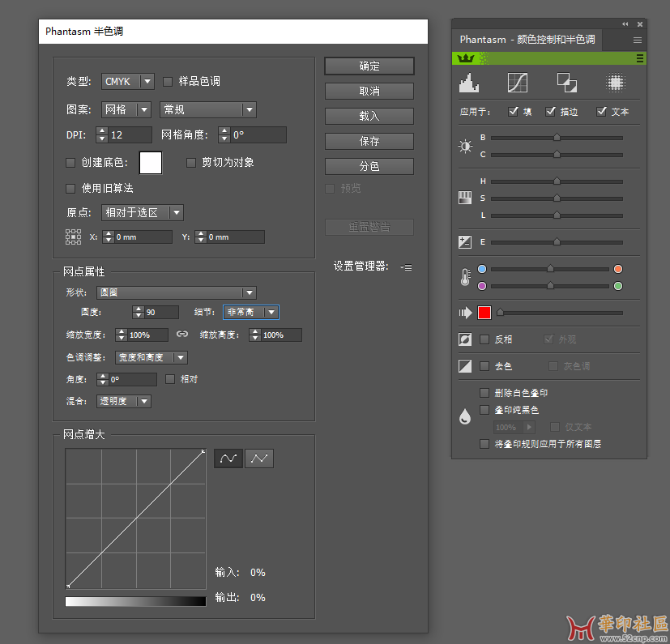Click the 载入 button

(369, 116)
